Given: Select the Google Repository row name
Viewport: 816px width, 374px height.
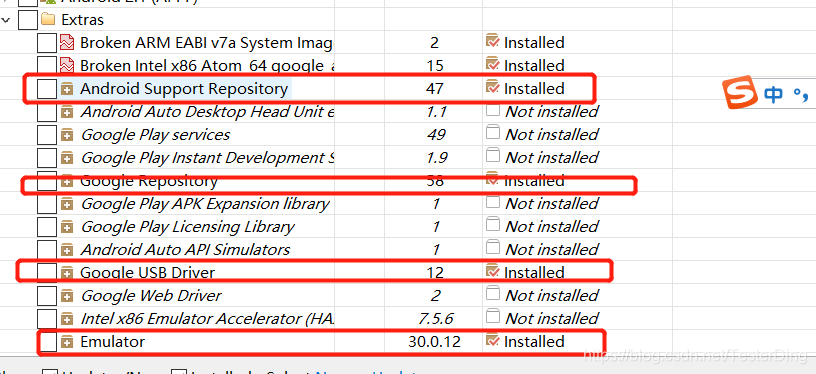Looking at the screenshot, I should (149, 181).
